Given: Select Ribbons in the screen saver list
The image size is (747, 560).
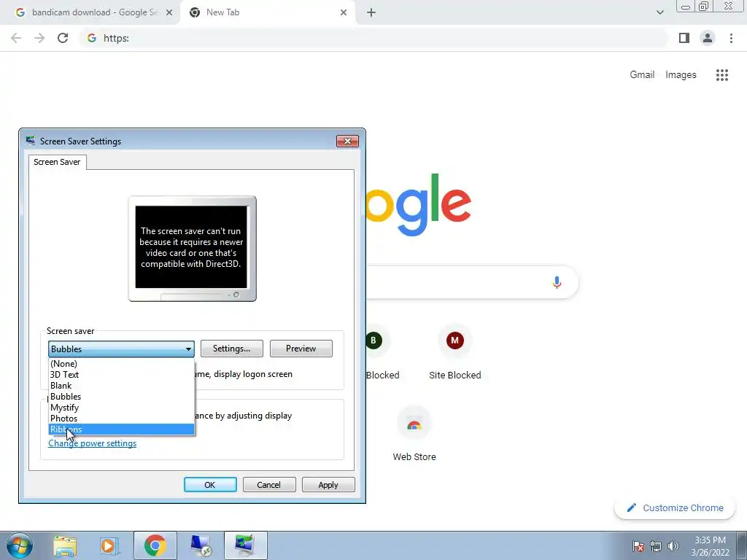Looking at the screenshot, I should point(122,429).
